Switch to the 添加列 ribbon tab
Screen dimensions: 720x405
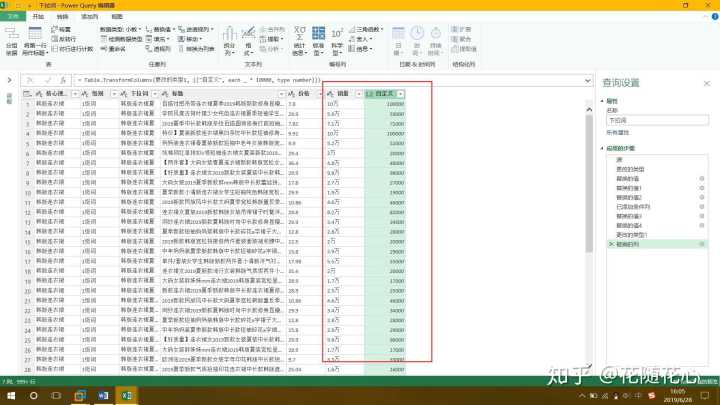pyautogui.click(x=90, y=17)
